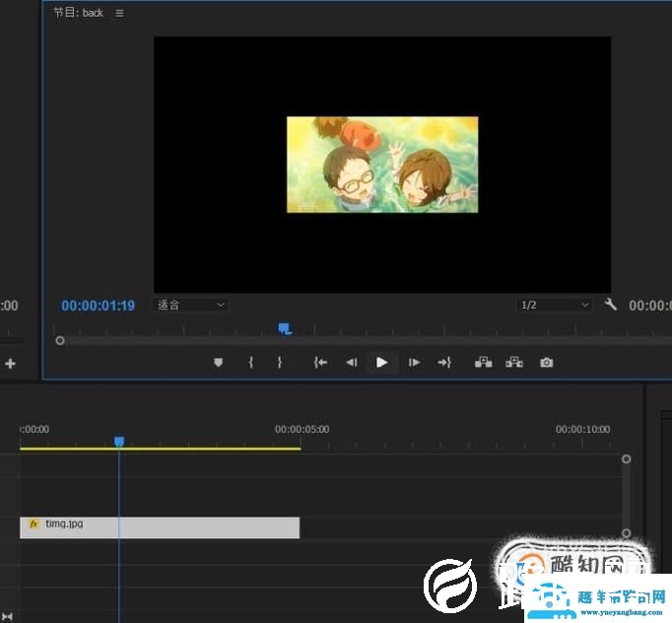Select the timg.jpg clip in timeline
This screenshot has width=672, height=623.
click(160, 527)
